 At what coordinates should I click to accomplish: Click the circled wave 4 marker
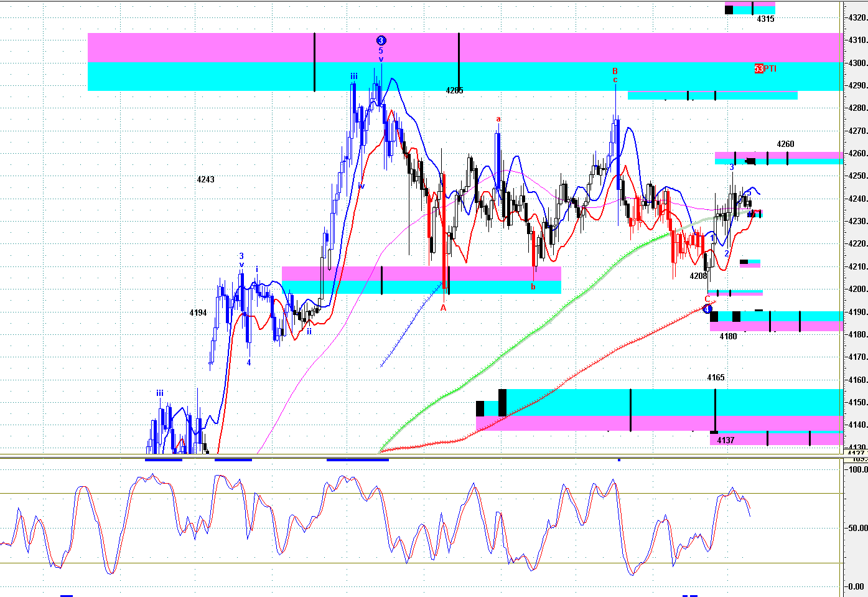707,309
